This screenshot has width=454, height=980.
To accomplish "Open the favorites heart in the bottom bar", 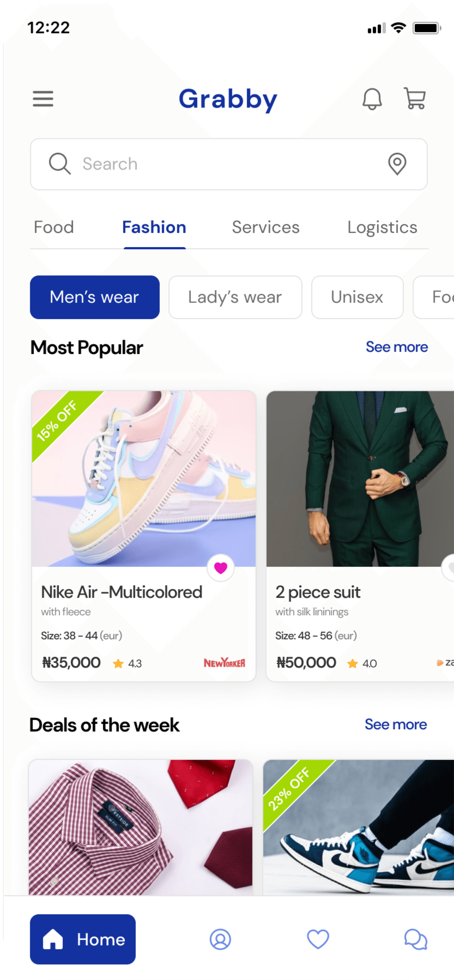I will [x=318, y=939].
